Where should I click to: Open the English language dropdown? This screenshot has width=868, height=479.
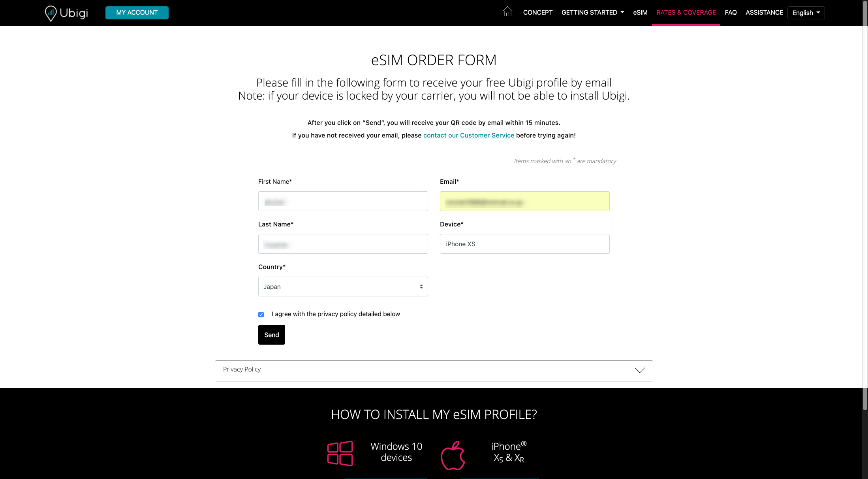pos(806,13)
